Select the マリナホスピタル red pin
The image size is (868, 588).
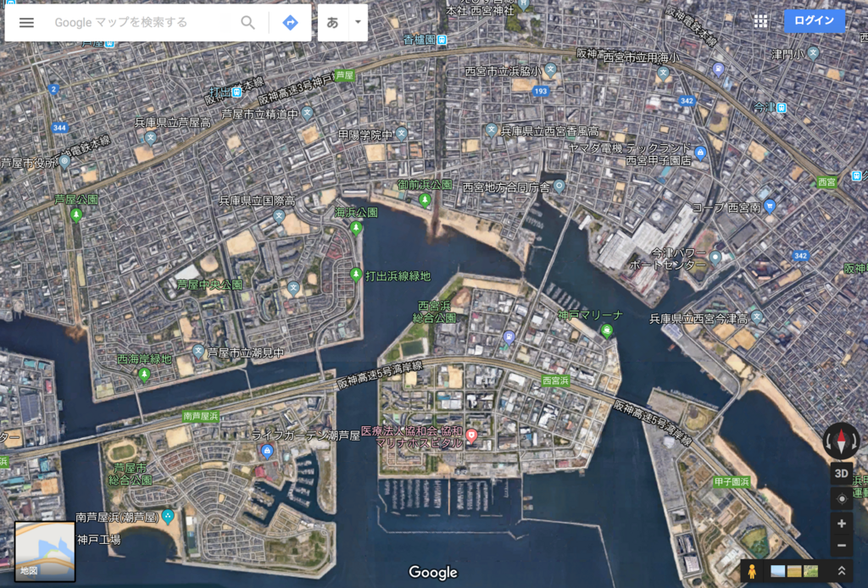[471, 435]
